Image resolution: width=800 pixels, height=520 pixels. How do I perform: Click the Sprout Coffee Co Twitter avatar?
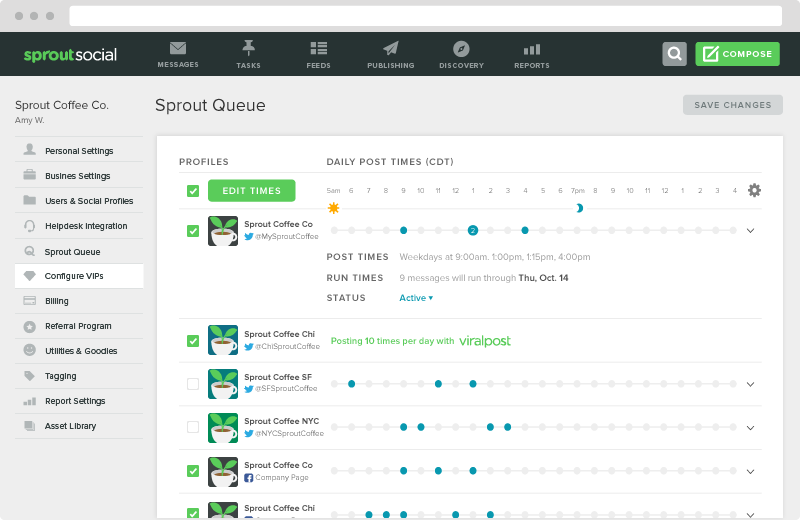coord(223,231)
